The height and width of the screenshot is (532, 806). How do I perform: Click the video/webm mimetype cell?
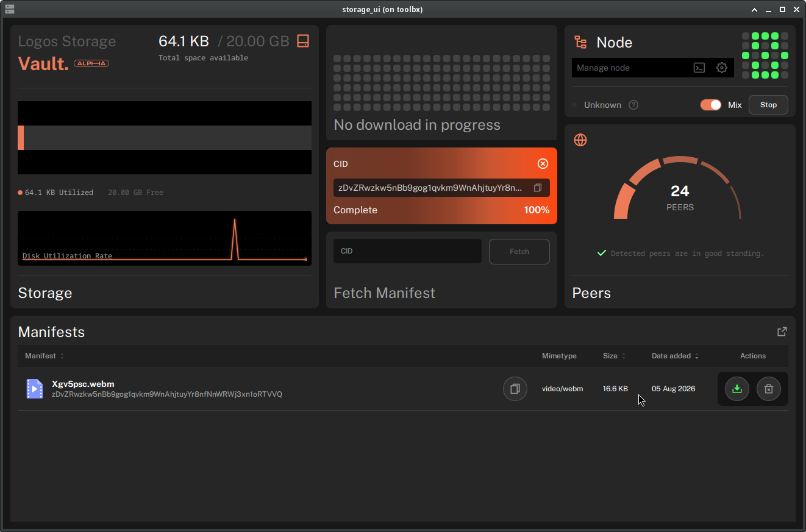pos(562,389)
